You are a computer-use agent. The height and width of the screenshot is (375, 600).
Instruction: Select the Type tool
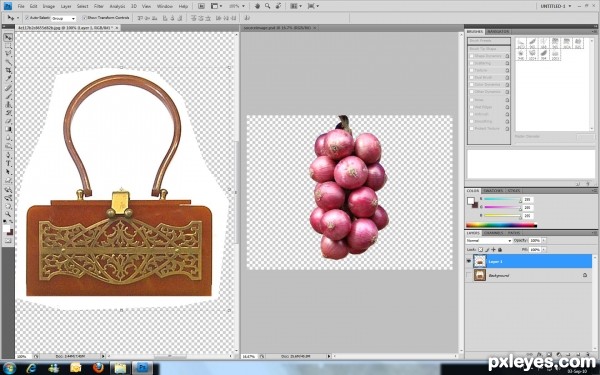pos(8,164)
